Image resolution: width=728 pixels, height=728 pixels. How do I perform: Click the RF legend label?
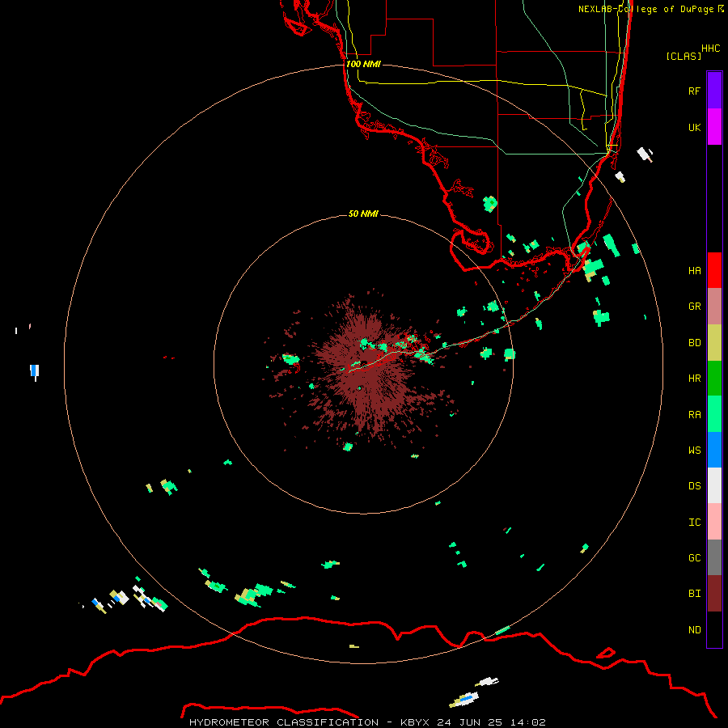point(694,91)
